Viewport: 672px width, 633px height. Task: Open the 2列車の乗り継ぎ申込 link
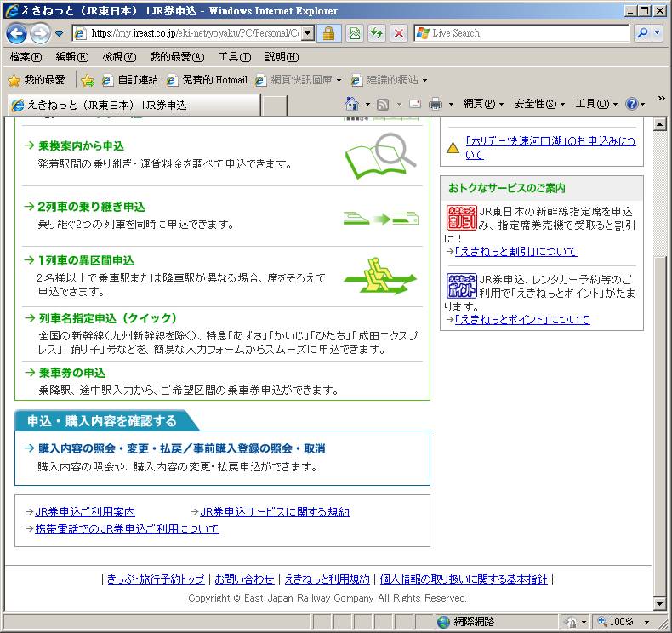coord(91,207)
